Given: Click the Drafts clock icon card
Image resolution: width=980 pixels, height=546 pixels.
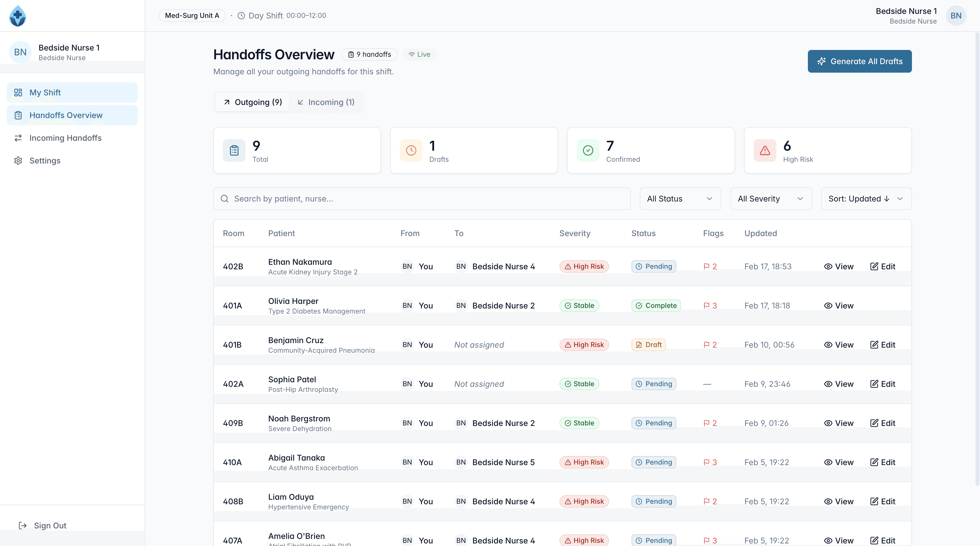Looking at the screenshot, I should pos(411,150).
